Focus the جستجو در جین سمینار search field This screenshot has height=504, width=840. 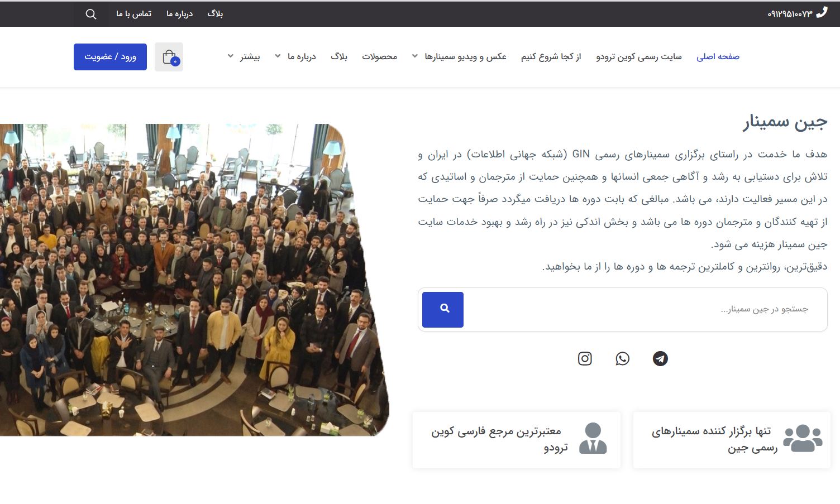point(642,309)
